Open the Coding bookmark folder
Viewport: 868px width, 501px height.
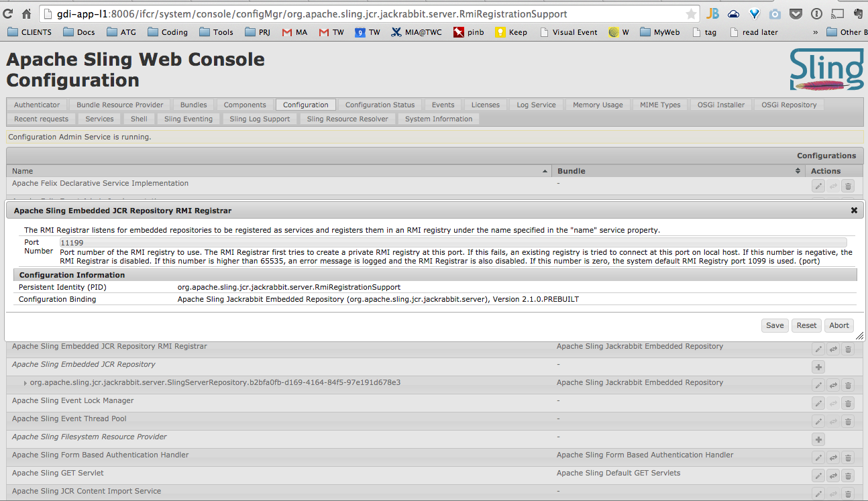click(x=167, y=32)
